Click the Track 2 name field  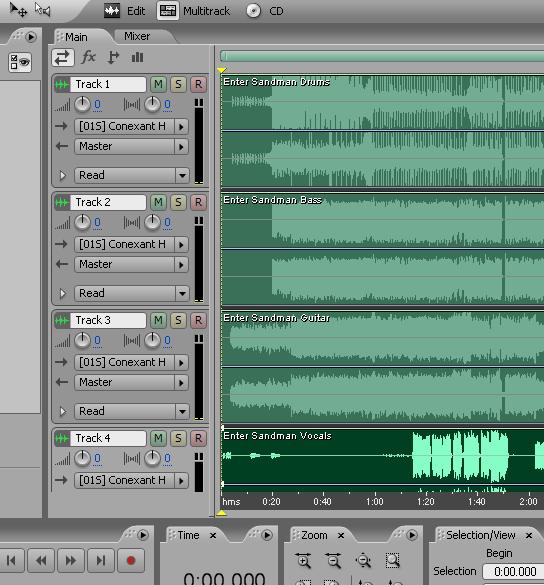tap(108, 202)
